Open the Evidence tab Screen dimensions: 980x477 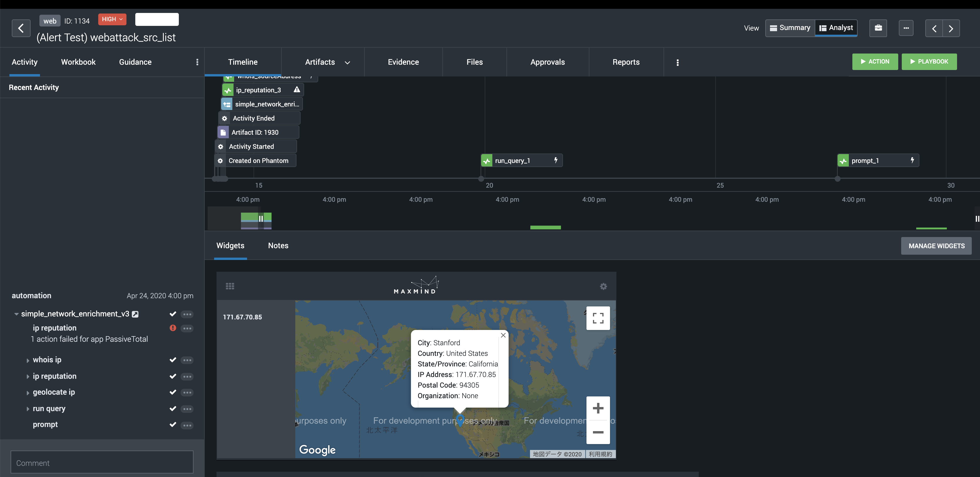pyautogui.click(x=403, y=62)
